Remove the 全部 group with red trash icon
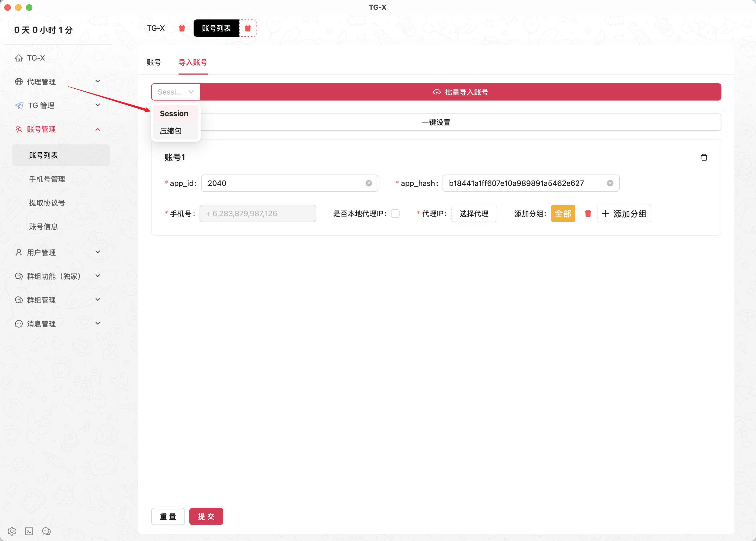Viewport: 756px width, 541px height. [x=588, y=213]
